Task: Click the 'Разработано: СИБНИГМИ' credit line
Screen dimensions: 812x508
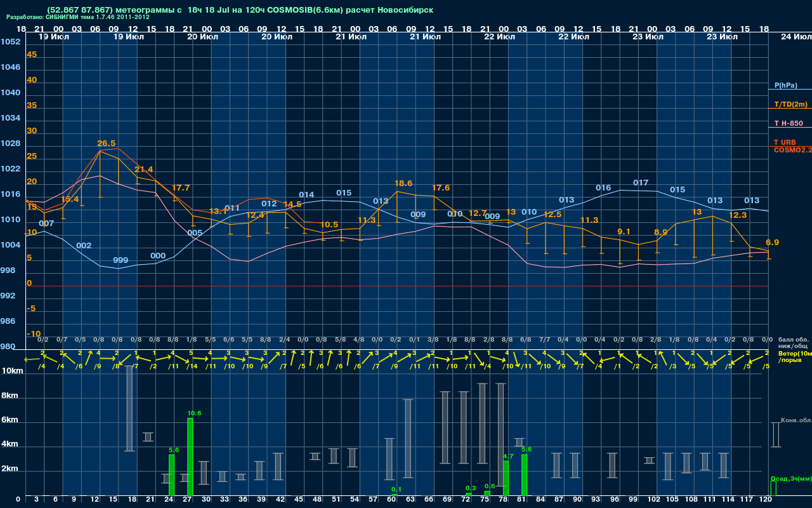Action: (x=78, y=17)
